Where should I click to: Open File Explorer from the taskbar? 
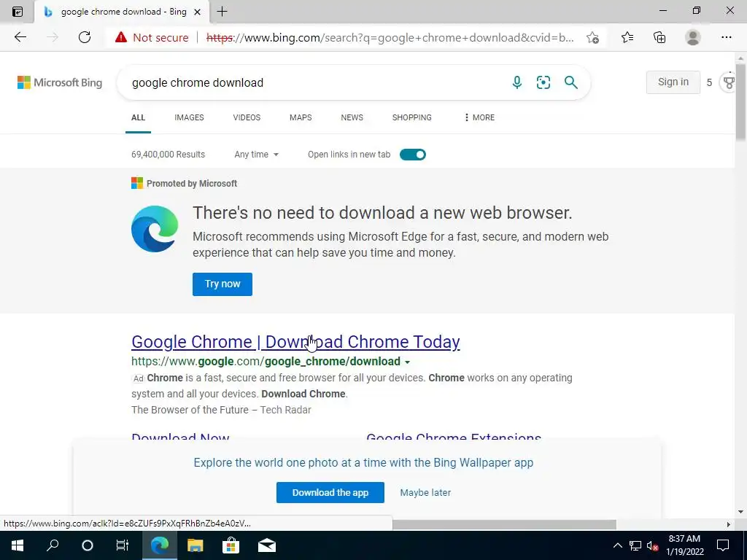pyautogui.click(x=195, y=545)
